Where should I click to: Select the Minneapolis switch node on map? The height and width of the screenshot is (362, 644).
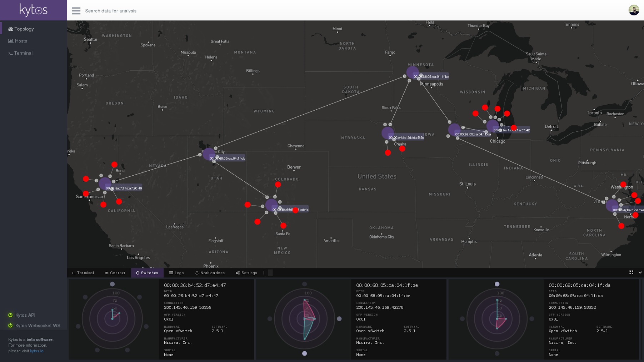tap(412, 72)
